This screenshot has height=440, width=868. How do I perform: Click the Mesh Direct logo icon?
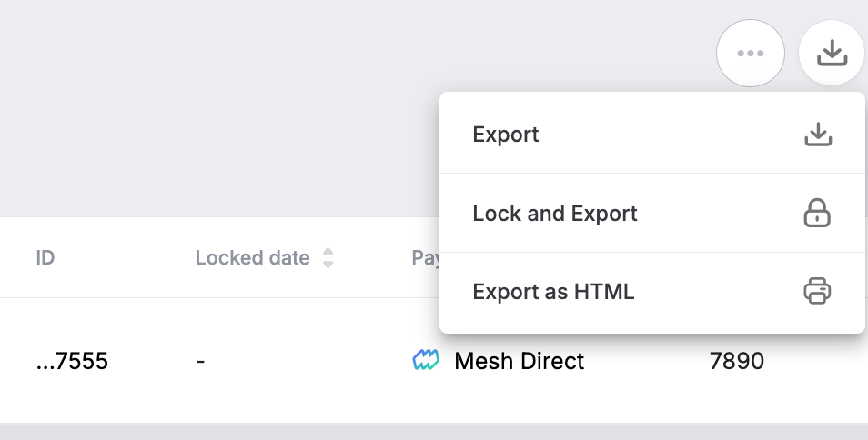click(x=426, y=362)
